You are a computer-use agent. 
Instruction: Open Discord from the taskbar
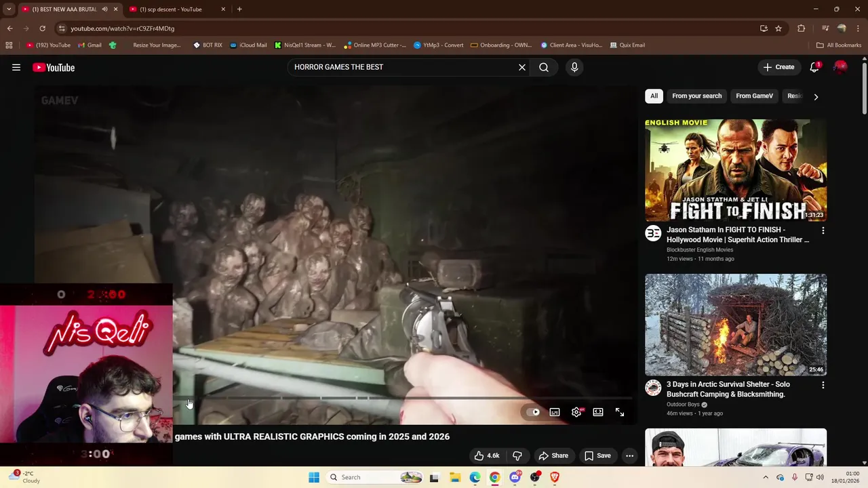tap(515, 477)
